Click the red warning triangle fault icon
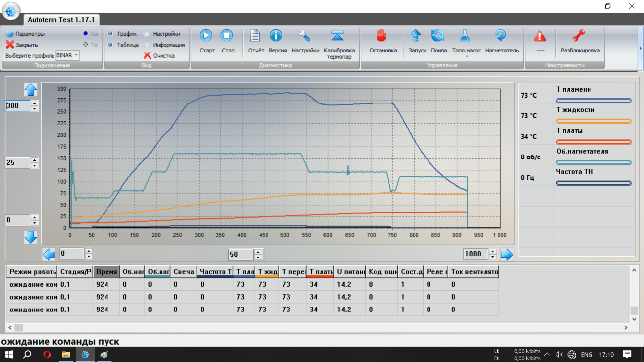Screen dimensions: 644x362 (539, 36)
